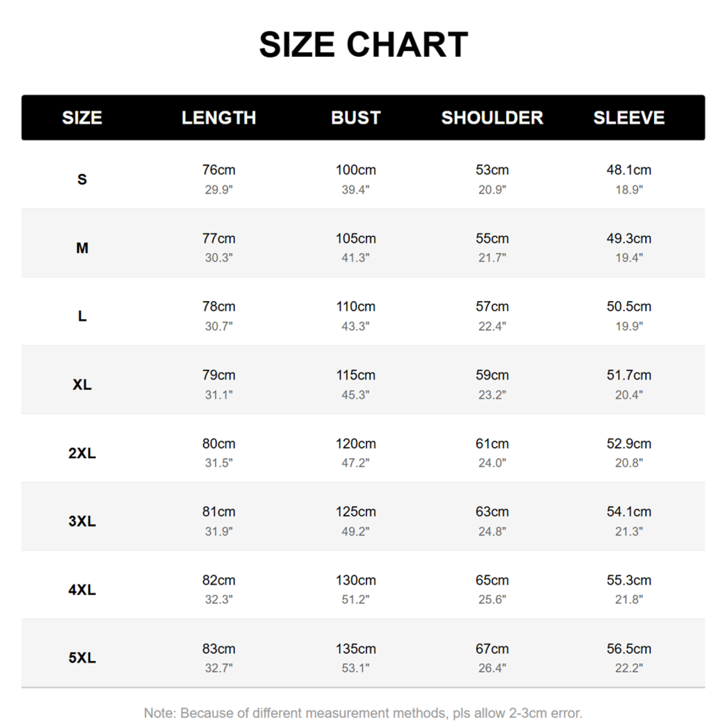Click the LENGTH column header
The width and height of the screenshot is (728, 728).
click(219, 118)
